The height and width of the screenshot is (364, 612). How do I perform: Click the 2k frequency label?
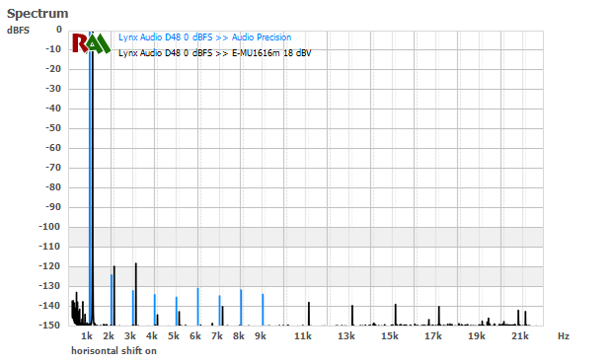[x=109, y=336]
